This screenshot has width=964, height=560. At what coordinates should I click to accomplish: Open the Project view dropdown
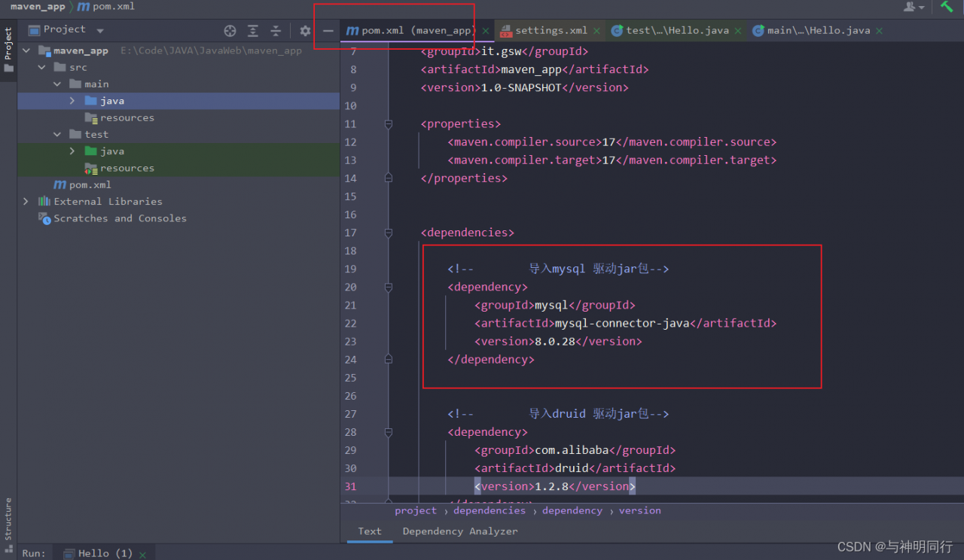coord(100,31)
